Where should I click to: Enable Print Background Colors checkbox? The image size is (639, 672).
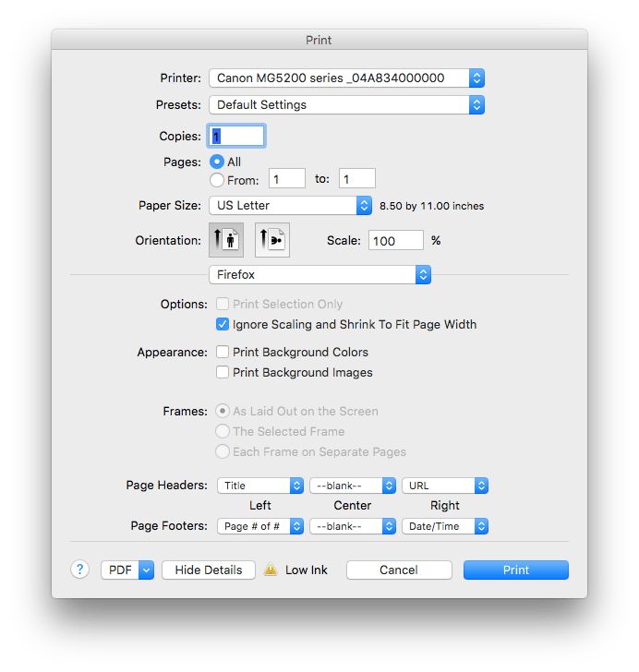pyautogui.click(x=223, y=352)
